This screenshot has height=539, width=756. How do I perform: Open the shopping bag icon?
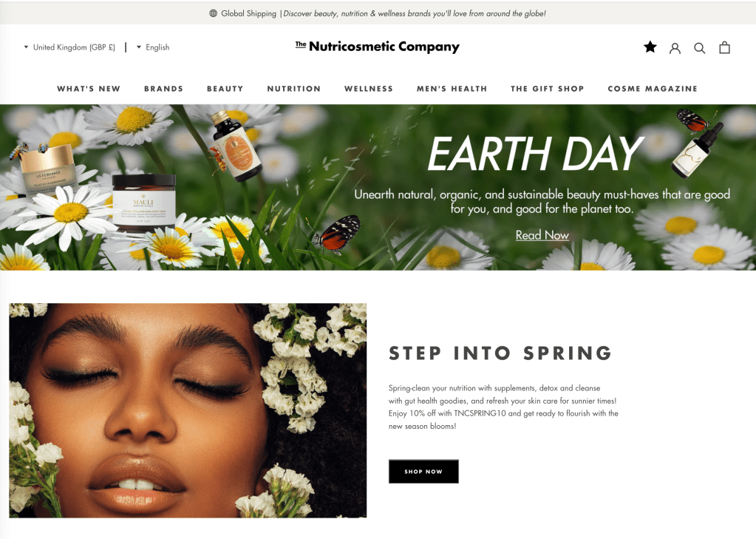[x=724, y=47]
